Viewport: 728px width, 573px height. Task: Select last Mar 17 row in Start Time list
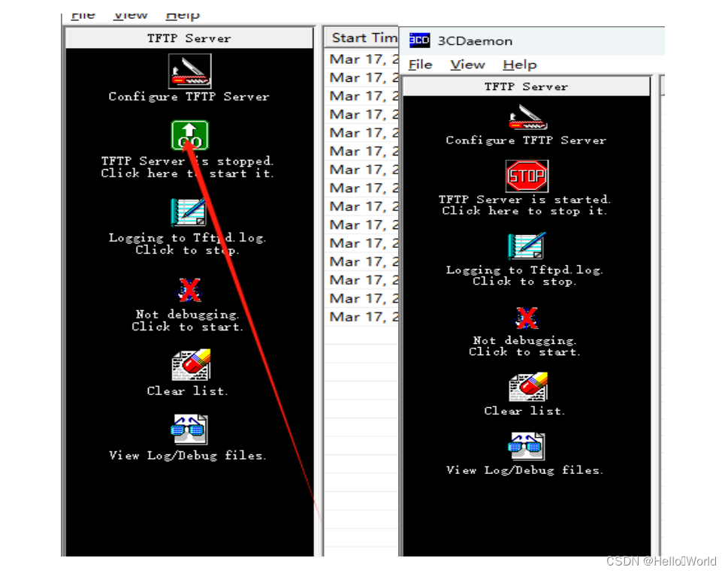361,317
